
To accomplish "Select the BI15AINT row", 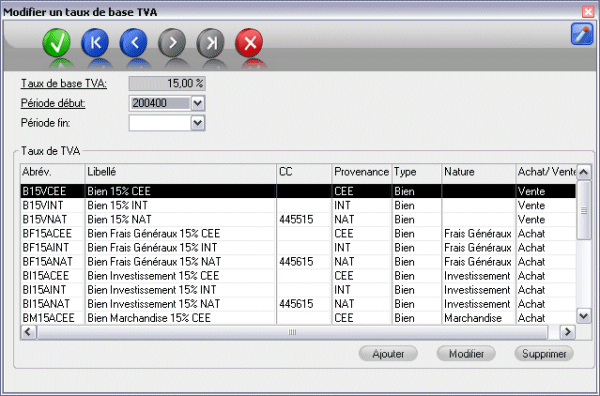I will coord(298,290).
